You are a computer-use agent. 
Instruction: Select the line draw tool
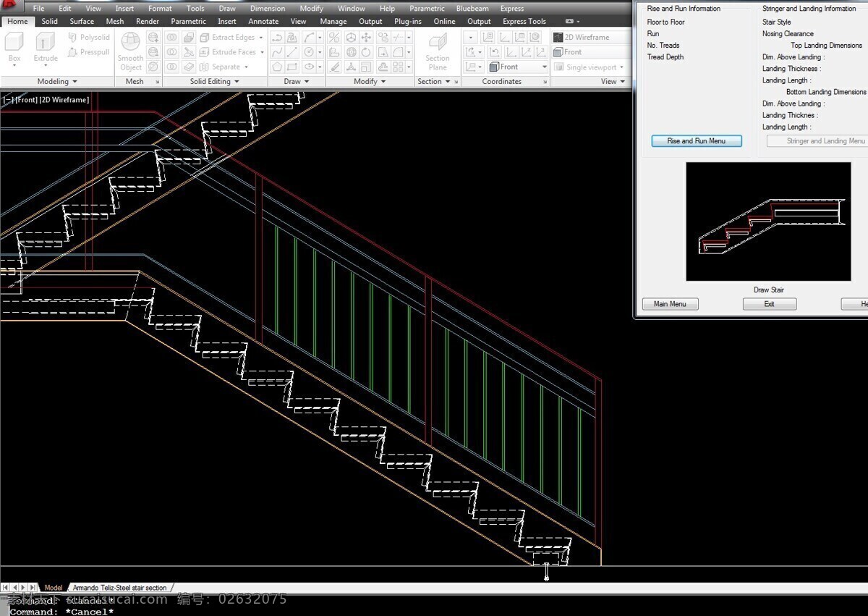(292, 52)
